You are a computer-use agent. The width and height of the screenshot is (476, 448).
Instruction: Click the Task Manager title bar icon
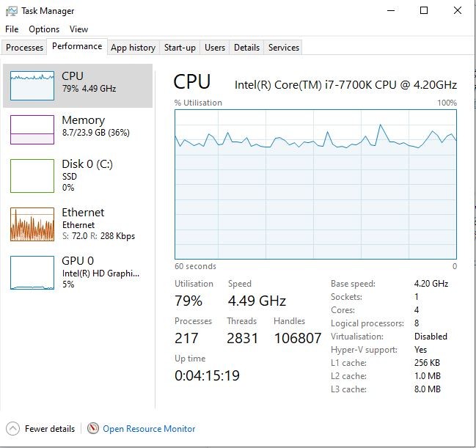[x=12, y=11]
